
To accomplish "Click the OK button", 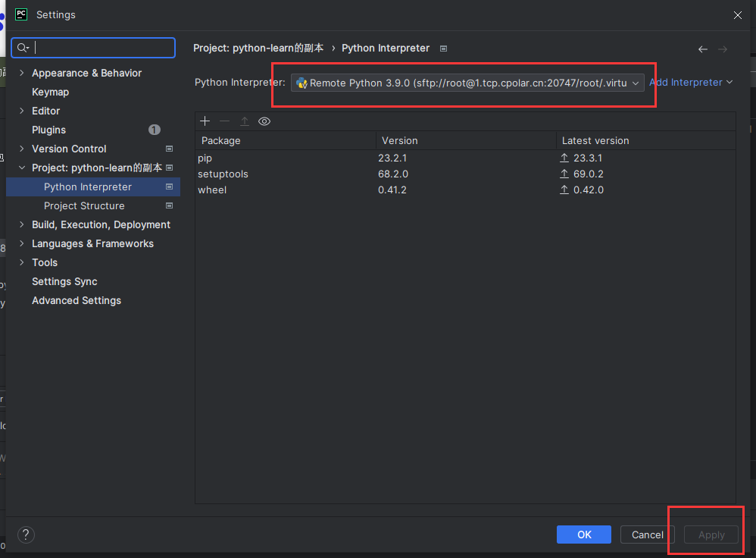I will 584,534.
